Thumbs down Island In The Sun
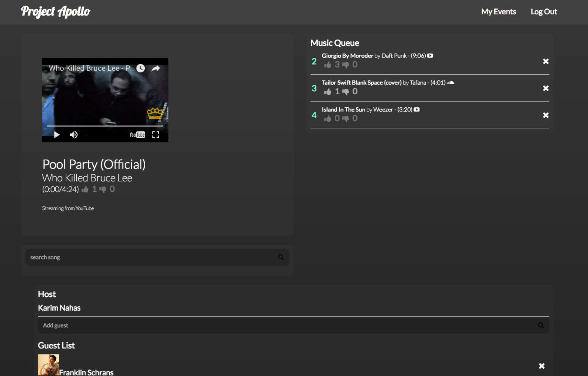 pos(345,119)
